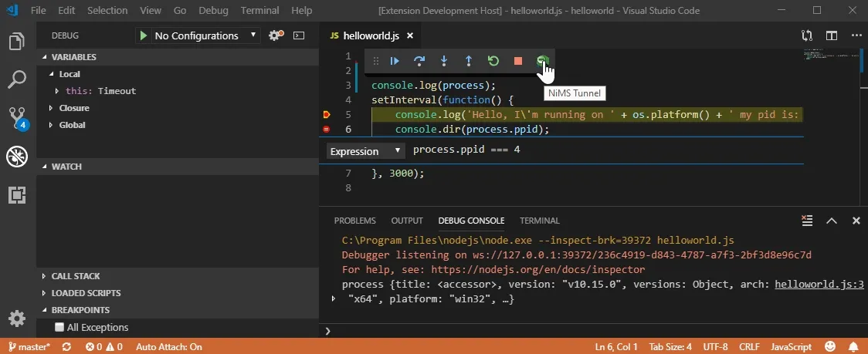Click the helloworld.js:3 source link
Viewport: 868px width, 354px height.
click(819, 285)
